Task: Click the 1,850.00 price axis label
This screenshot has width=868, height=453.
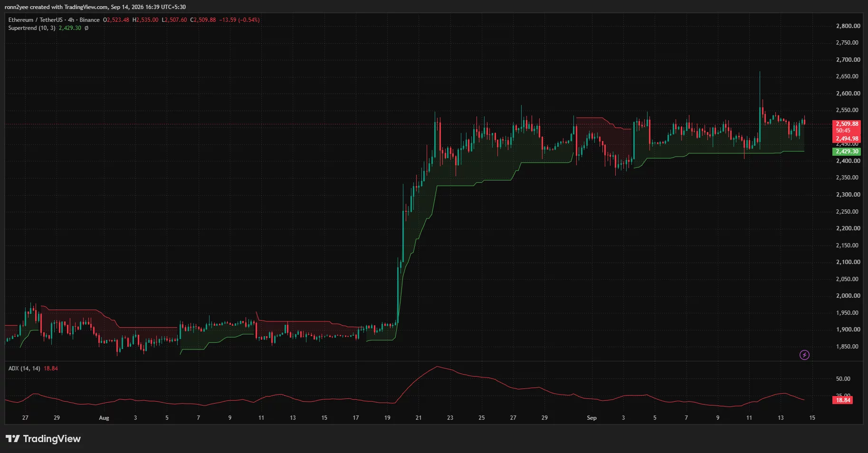Action: pos(848,347)
